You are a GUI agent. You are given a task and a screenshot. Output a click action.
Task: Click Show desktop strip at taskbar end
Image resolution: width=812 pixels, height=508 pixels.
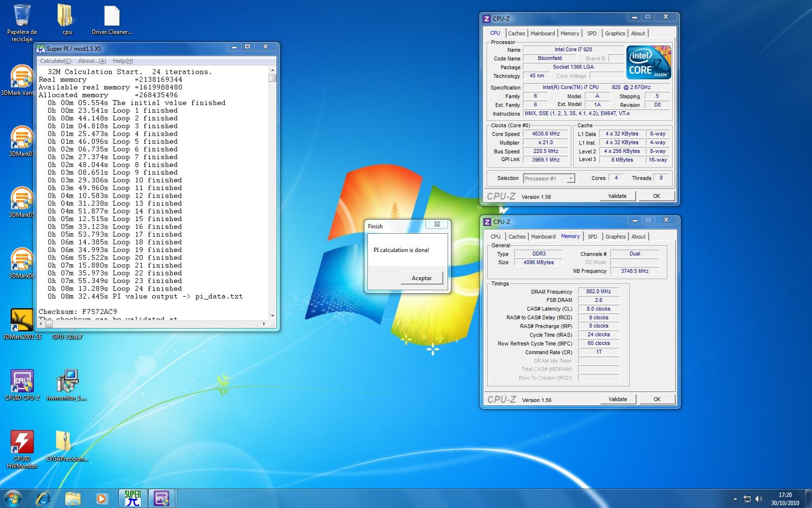[808, 498]
